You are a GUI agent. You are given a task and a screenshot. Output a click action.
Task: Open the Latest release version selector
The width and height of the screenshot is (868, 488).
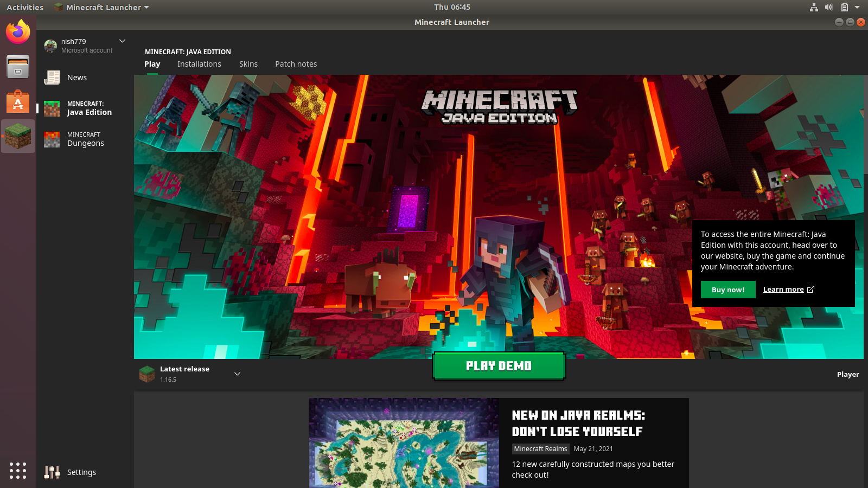[237, 374]
